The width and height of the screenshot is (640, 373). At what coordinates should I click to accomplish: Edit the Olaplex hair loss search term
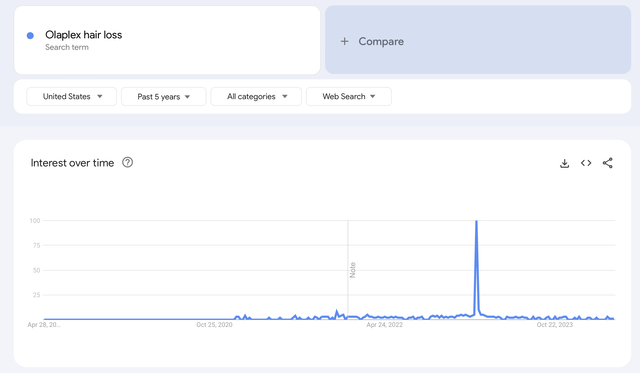(167, 40)
